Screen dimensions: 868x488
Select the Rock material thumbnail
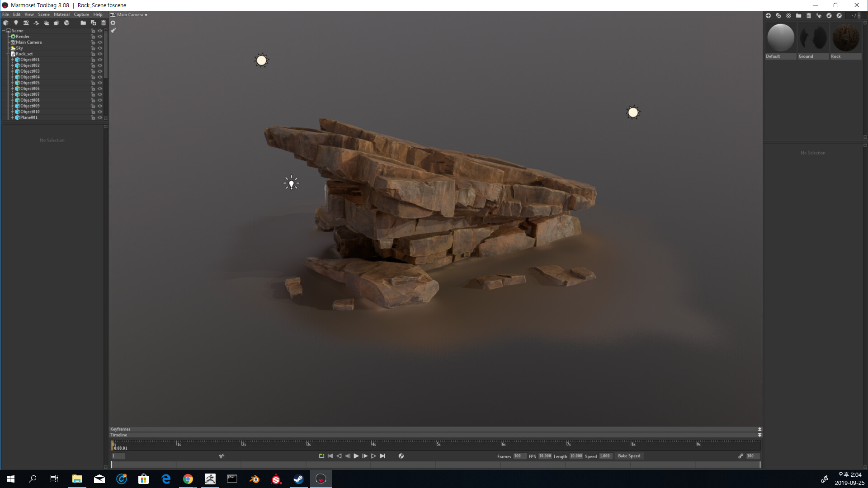point(845,38)
